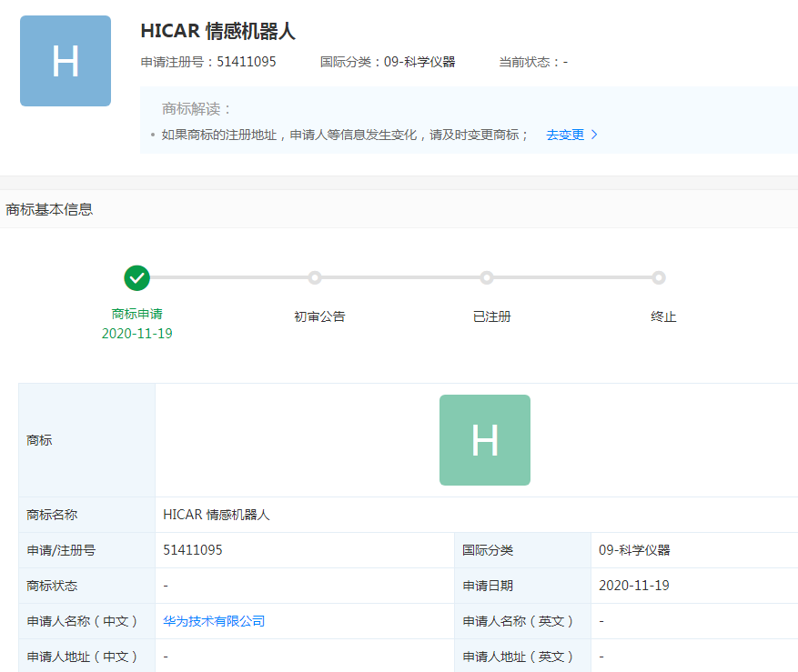Click table value 09-科学仪器
This screenshot has height=672, width=798.
[634, 550]
